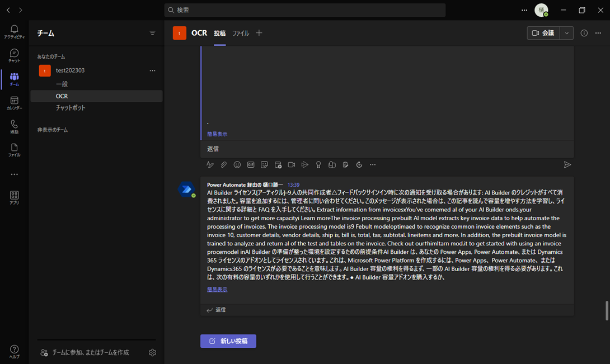
Task: Open channel more options ellipsis in header
Action: pyautogui.click(x=598, y=33)
